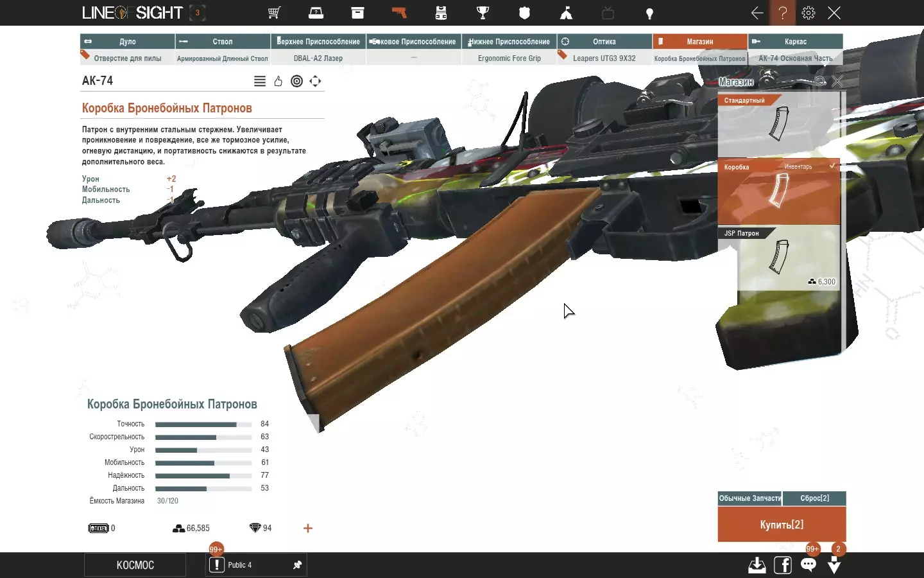Click the Сброс[2] reset button
The height and width of the screenshot is (578, 924).
pos(815,498)
